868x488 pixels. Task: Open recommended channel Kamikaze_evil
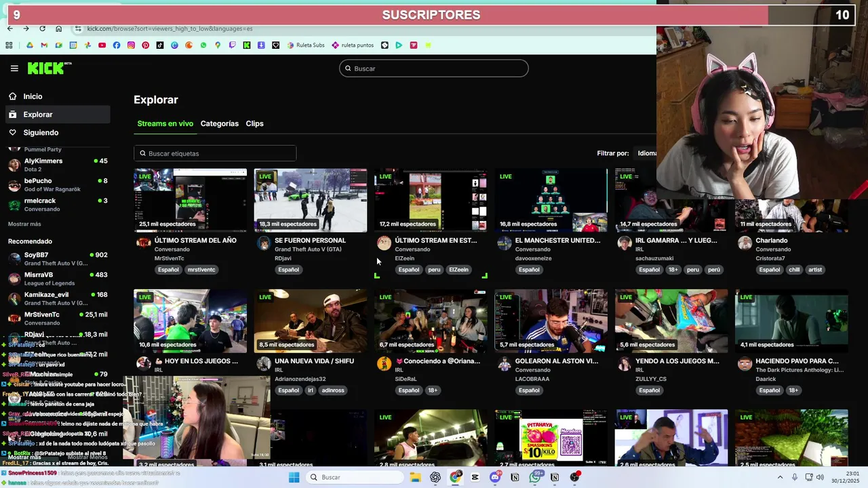tap(57, 298)
